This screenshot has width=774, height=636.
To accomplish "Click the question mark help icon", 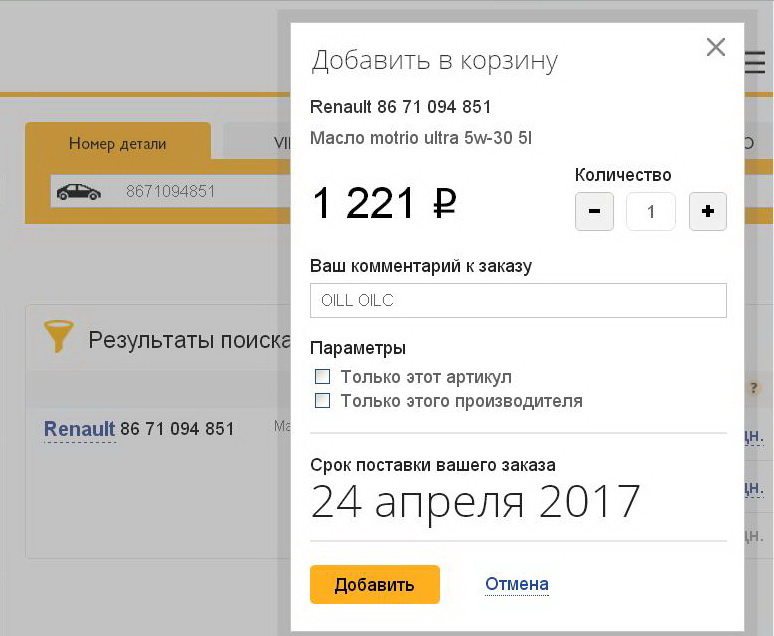I will pyautogui.click(x=753, y=388).
